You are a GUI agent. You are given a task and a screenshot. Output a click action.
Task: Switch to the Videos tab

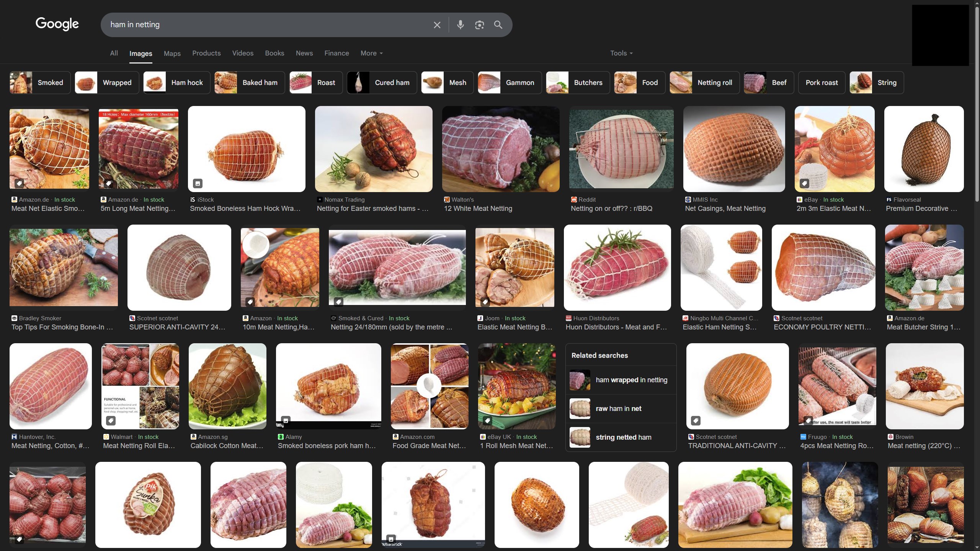point(243,53)
